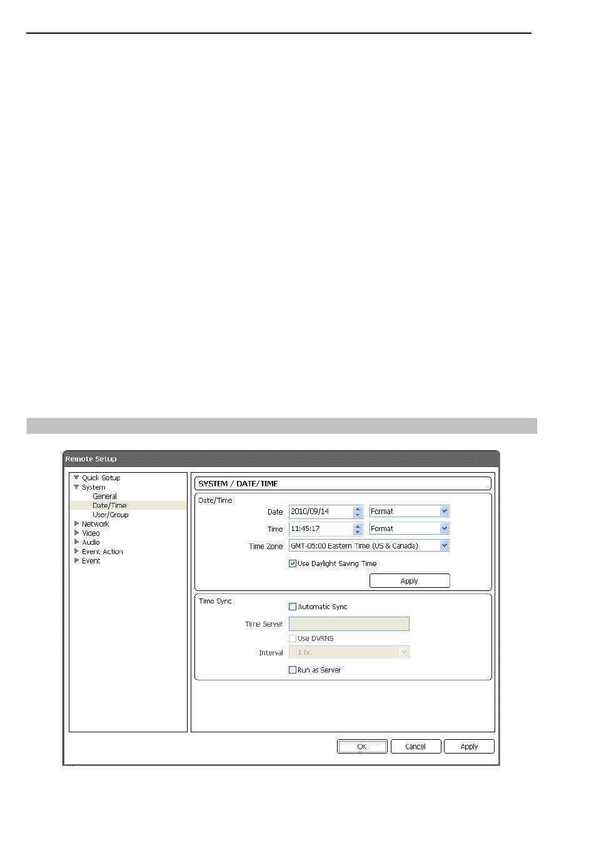Screen dimensions: 594x868
Task: Increase the time with up arrow
Action: click(358, 526)
